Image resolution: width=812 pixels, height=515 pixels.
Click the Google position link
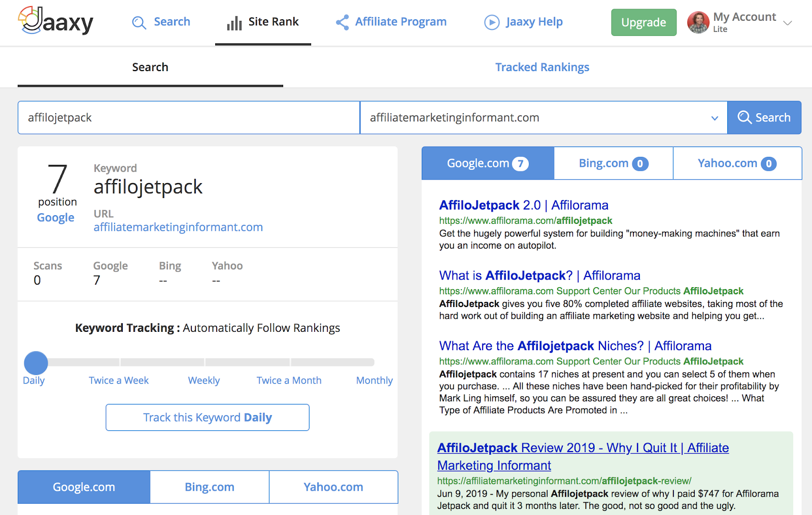(x=56, y=218)
